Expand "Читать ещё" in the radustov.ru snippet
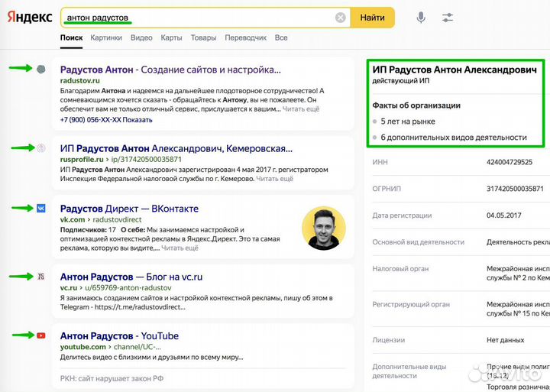Image resolution: width=550 pixels, height=392 pixels. point(301,109)
